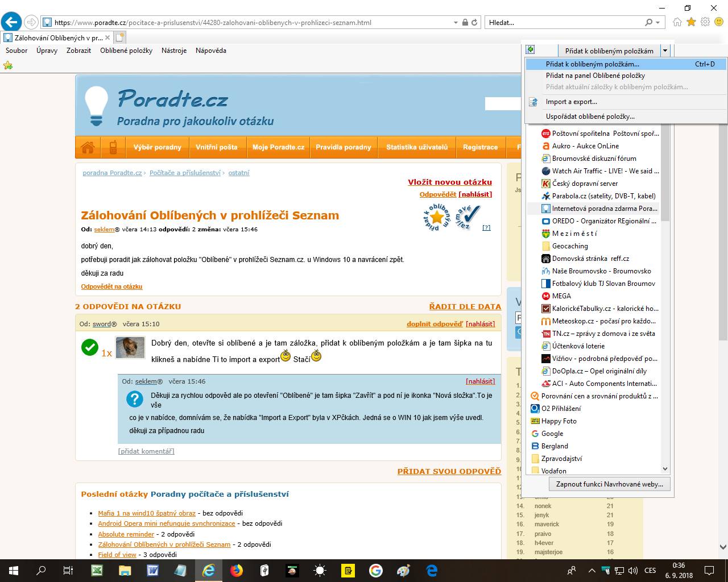The image size is (728, 582).
Task: Open the Windows Start menu
Action: point(14,571)
